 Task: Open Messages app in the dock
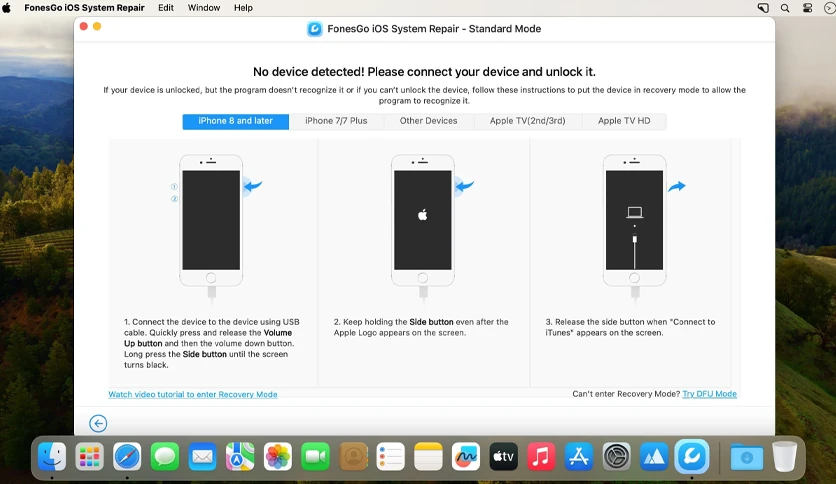[165, 457]
